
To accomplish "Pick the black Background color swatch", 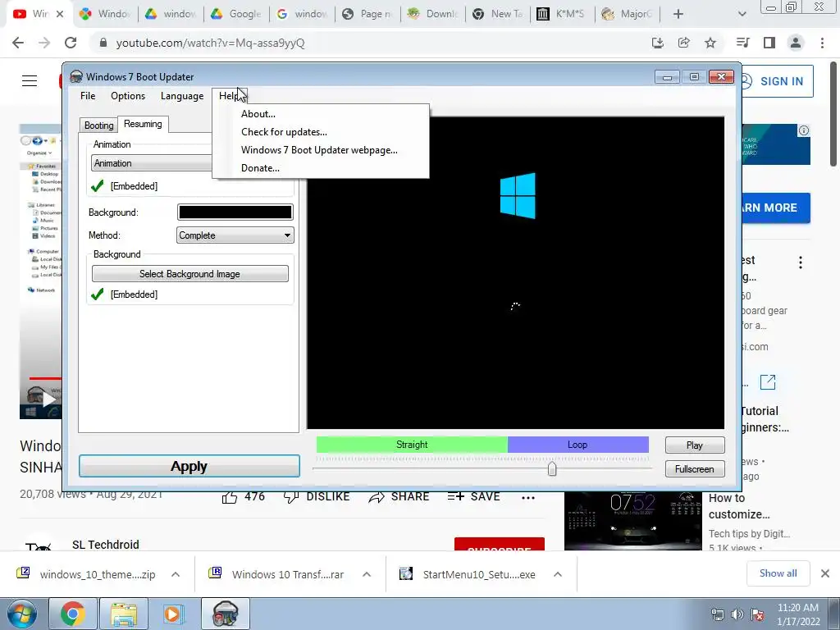I will [235, 212].
